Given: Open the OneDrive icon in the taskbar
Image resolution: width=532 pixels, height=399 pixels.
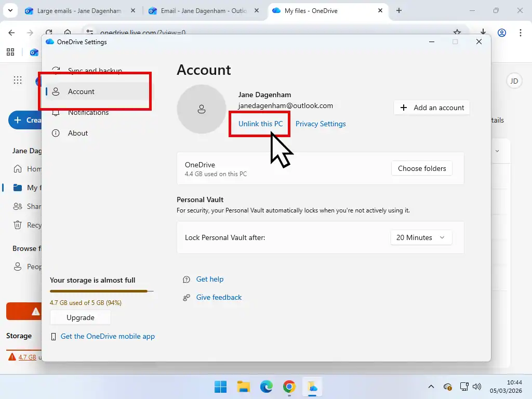Looking at the screenshot, I should [x=312, y=387].
